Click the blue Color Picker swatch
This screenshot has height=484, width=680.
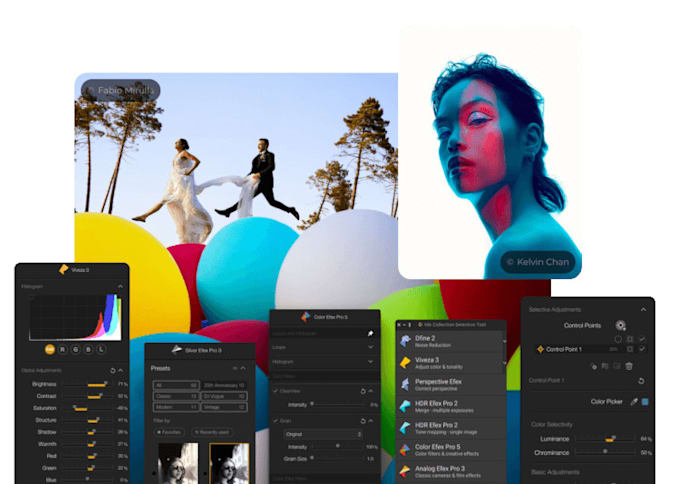point(645,402)
